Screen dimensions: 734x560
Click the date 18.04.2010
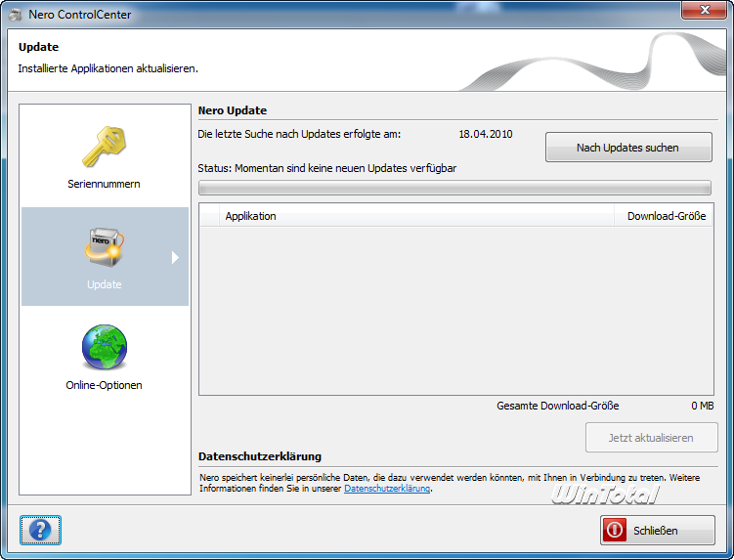(486, 134)
